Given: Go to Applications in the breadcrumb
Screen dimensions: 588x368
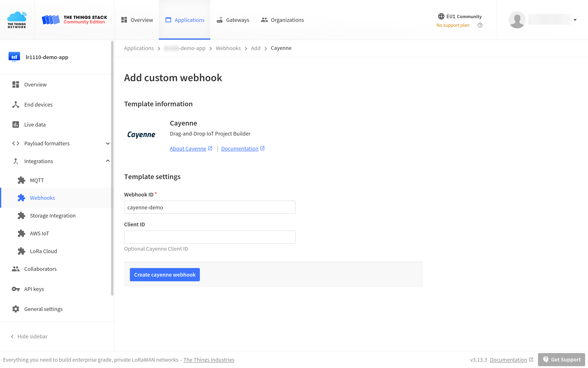Looking at the screenshot, I should coord(139,48).
